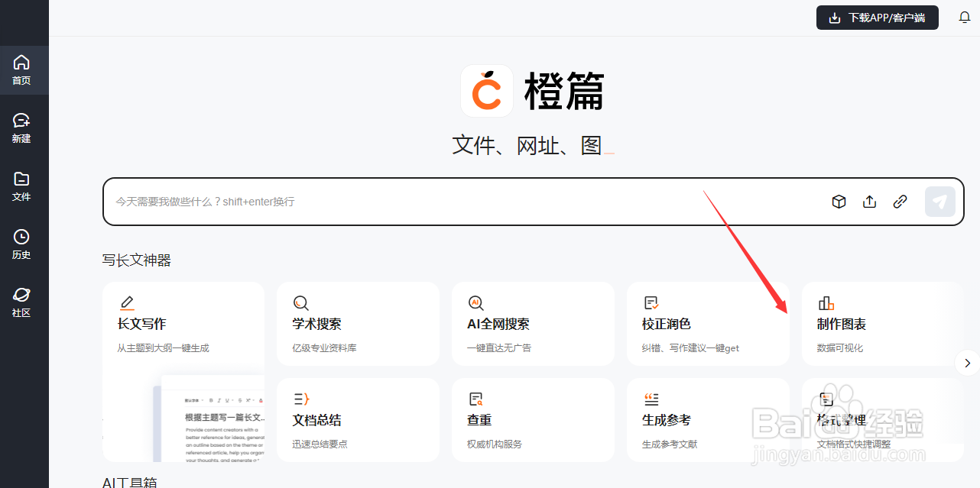Click the notification bell icon

coord(965,18)
